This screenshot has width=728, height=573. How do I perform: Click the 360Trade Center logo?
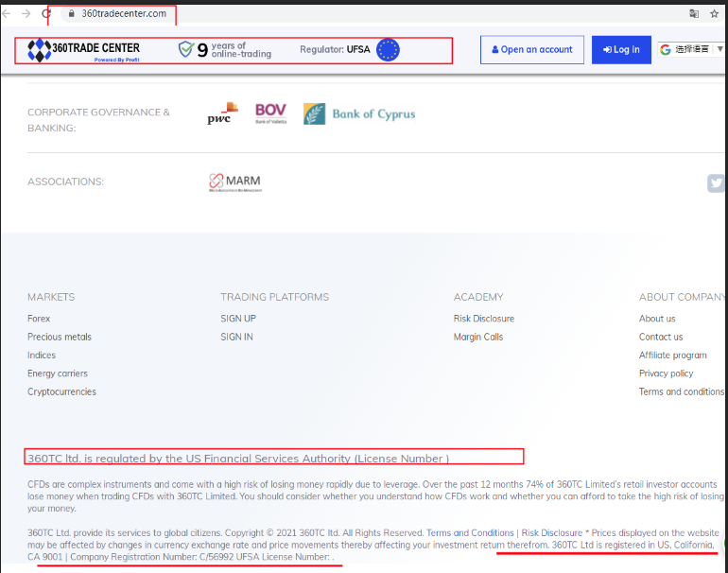click(x=83, y=50)
